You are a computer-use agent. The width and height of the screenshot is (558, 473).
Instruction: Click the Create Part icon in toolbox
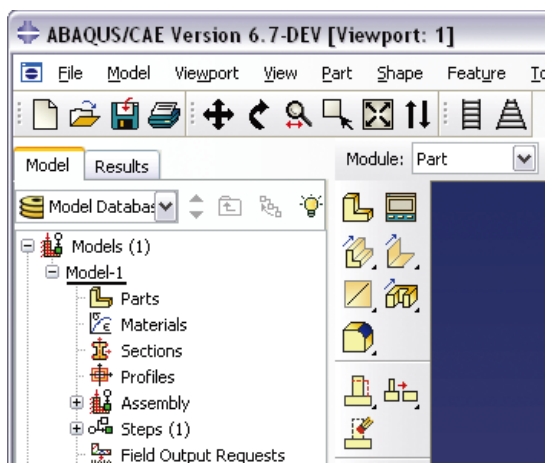point(358,207)
